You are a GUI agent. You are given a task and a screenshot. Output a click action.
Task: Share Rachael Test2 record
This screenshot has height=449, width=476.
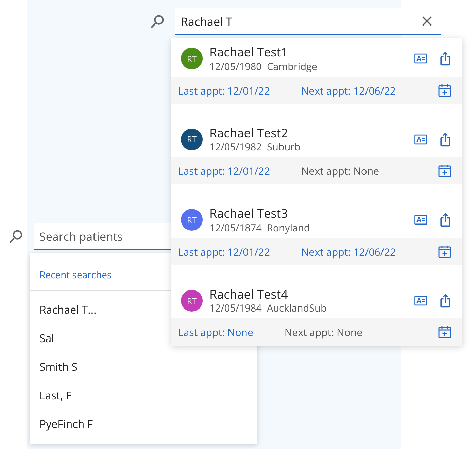(445, 139)
